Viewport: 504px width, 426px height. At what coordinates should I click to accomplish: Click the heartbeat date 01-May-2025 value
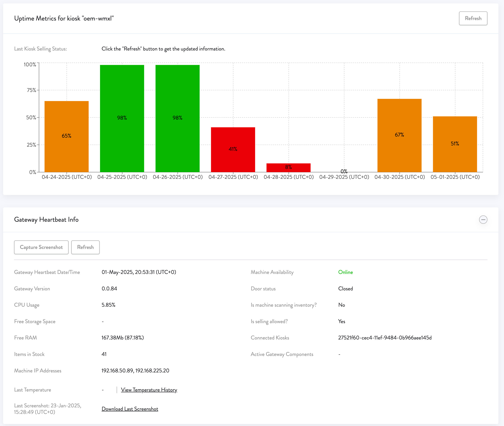pos(139,272)
